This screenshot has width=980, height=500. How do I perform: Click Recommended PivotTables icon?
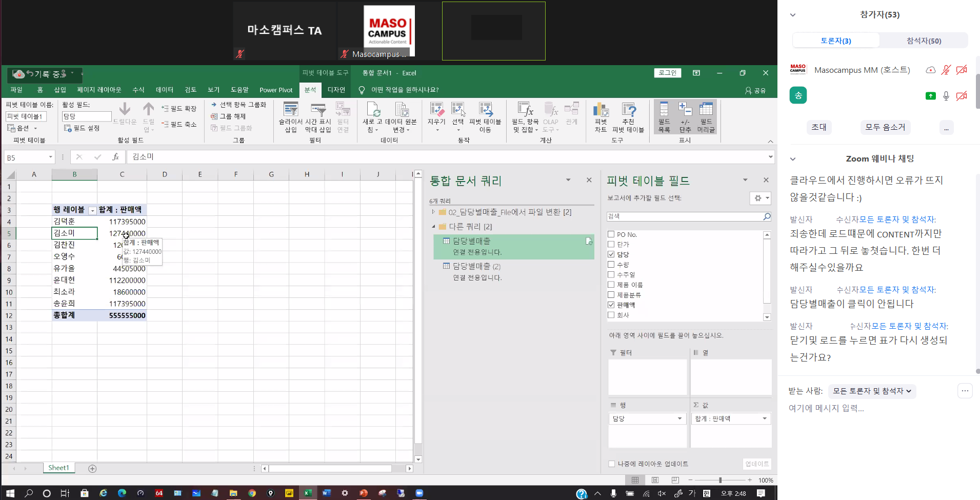pyautogui.click(x=628, y=111)
